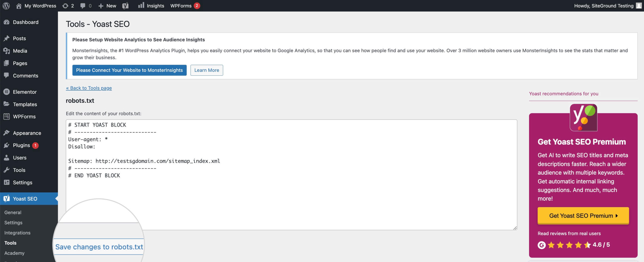Click the Dashboard gauge icon
The height and width of the screenshot is (262, 644).
coord(7,22)
